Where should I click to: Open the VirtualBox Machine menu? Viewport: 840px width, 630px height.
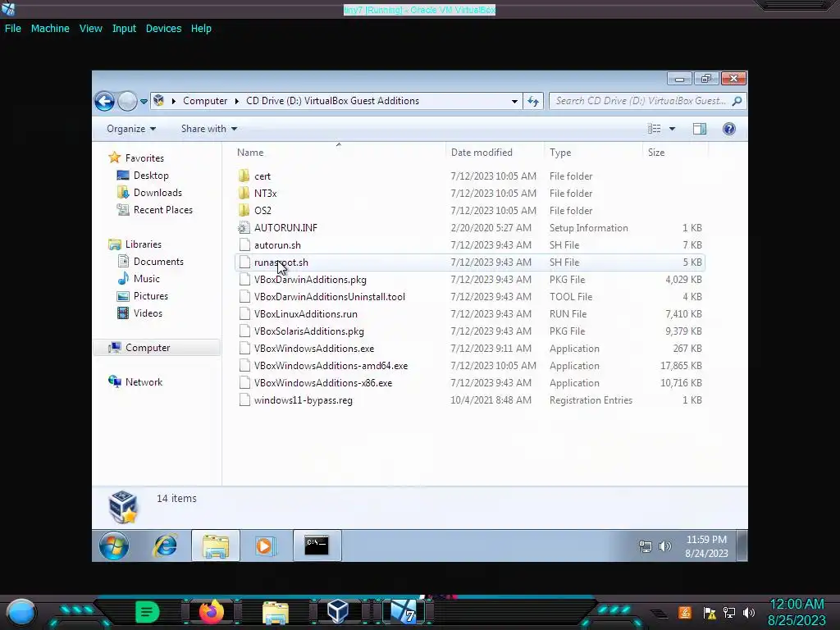[x=50, y=29]
